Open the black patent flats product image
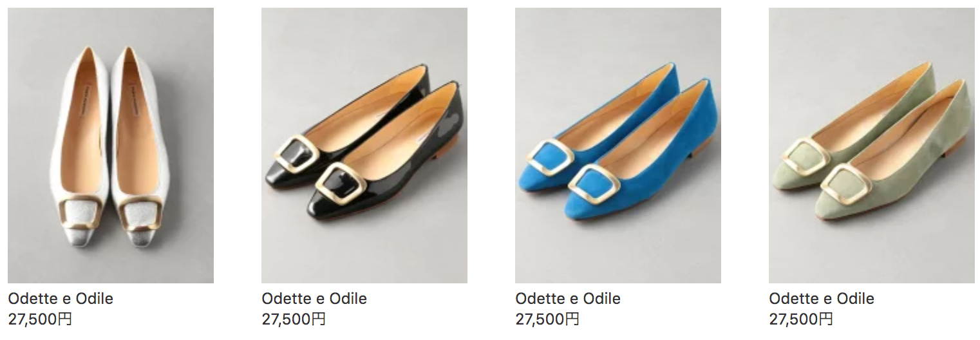Screen dimensions: 980x340 click(x=364, y=146)
